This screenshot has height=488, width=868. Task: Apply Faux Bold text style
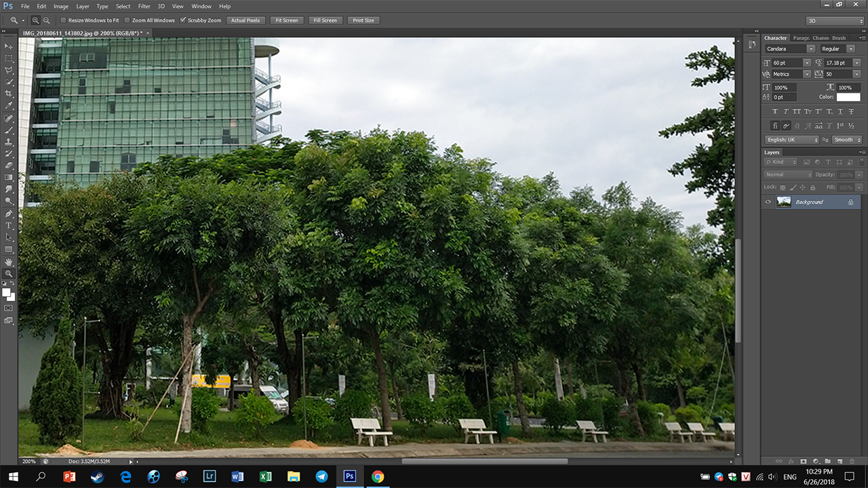pos(775,111)
